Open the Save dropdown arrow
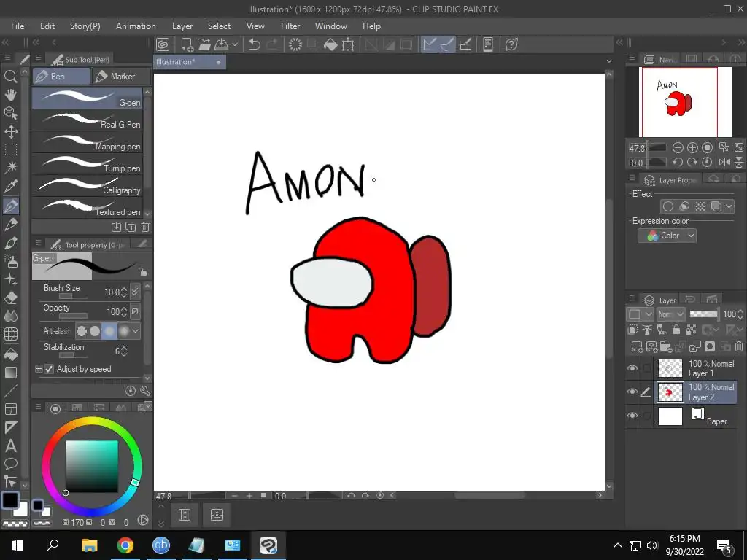 click(235, 44)
